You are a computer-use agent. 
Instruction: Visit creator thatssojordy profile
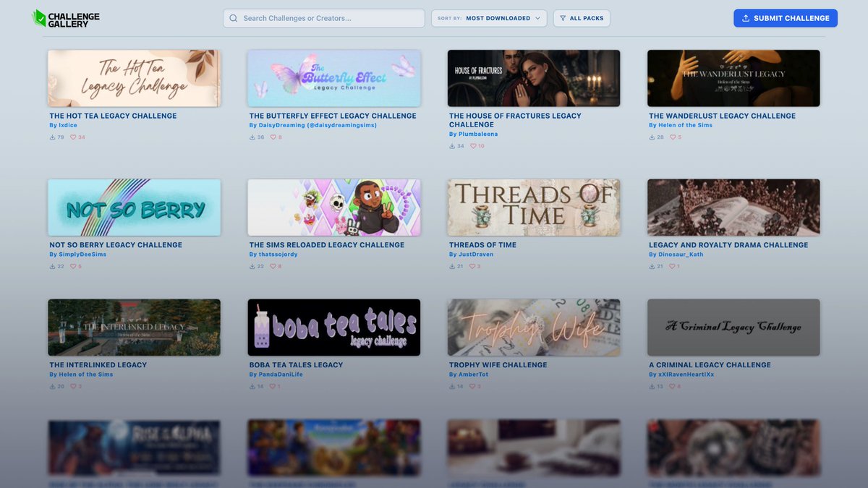[x=273, y=254]
